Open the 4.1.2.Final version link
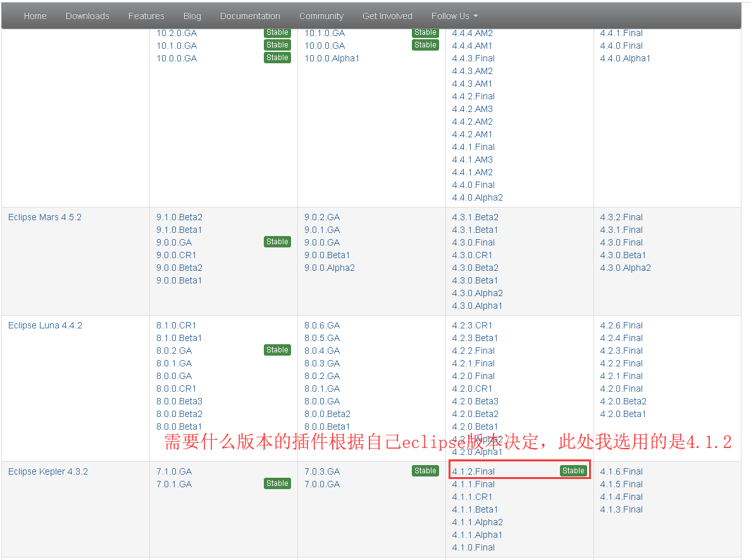This screenshot has height=560, width=751. point(473,471)
